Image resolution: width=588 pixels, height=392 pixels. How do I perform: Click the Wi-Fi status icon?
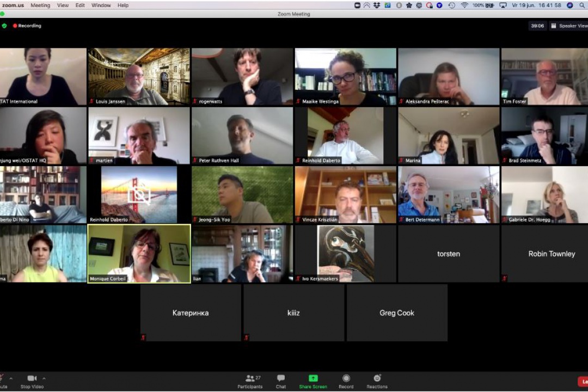[464, 5]
